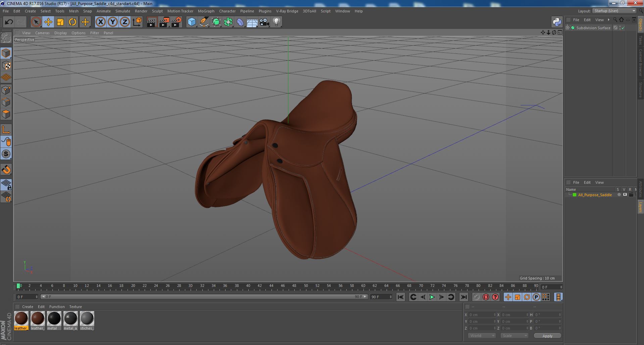644x345 pixels.
Task: Add a Cube primitive object
Action: (x=192, y=22)
